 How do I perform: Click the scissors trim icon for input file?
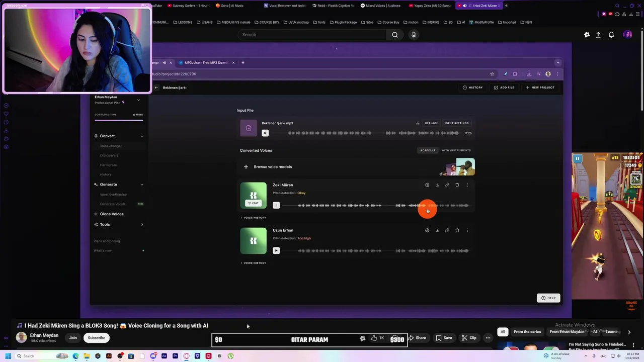coord(418,123)
